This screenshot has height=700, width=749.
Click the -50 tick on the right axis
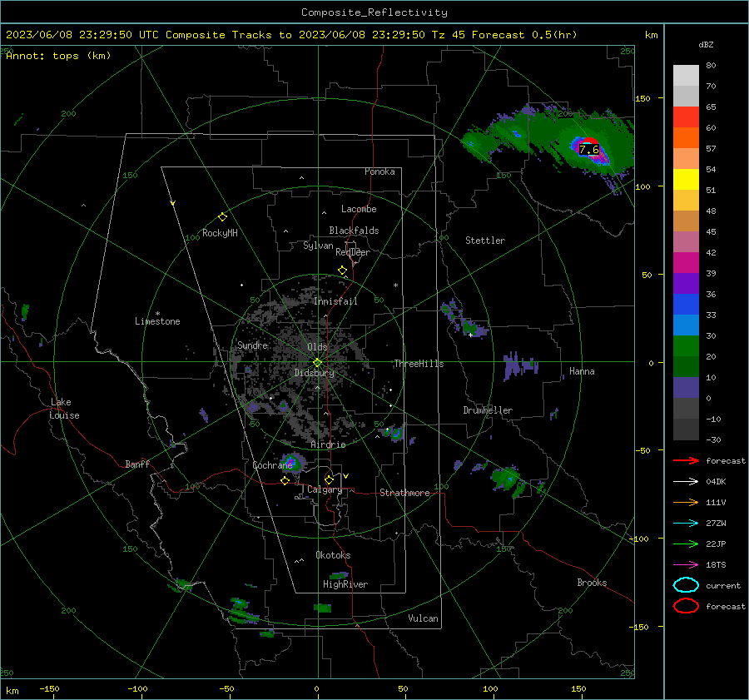tap(642, 450)
